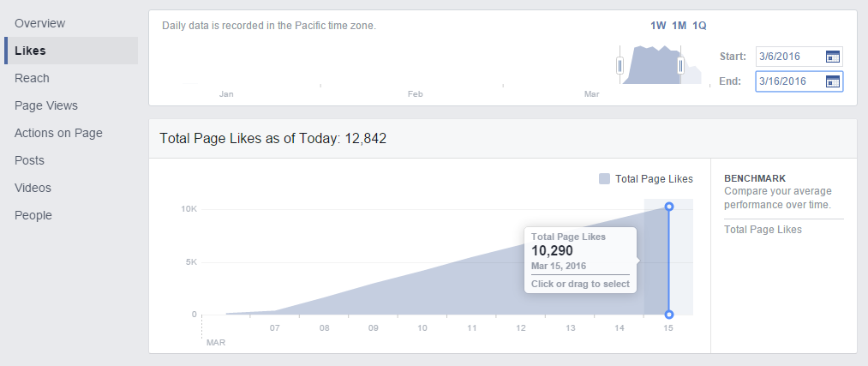
Task: Open the People insights section
Action: point(33,215)
